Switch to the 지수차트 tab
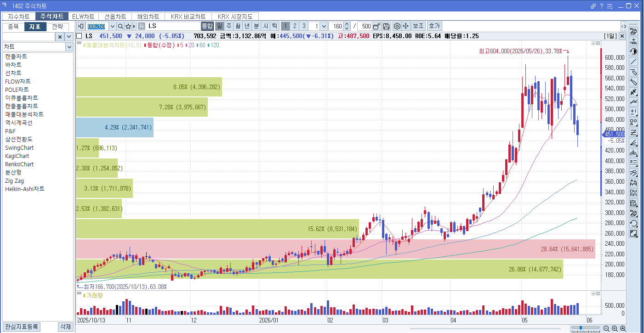The height and width of the screenshot is (333, 644). click(x=19, y=17)
